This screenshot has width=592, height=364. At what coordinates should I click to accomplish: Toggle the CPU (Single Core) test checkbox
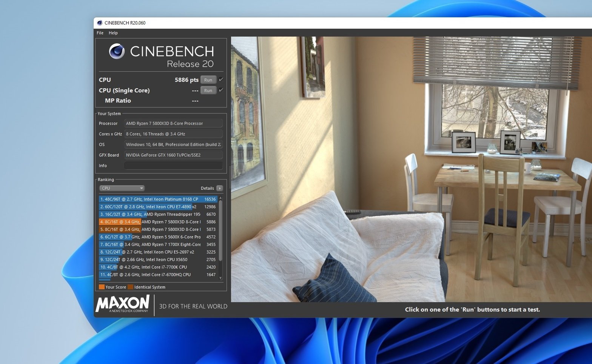coord(221,90)
